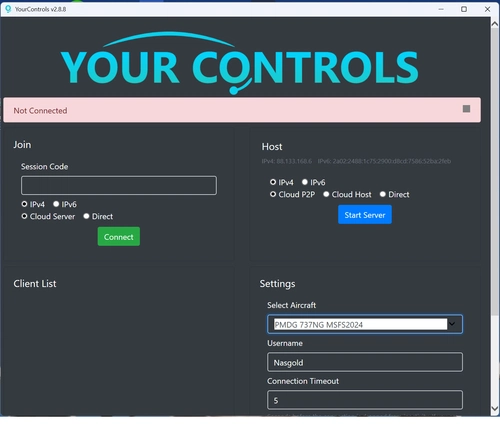Click the stop square icon in status bar
500x431 pixels.
tap(466, 109)
